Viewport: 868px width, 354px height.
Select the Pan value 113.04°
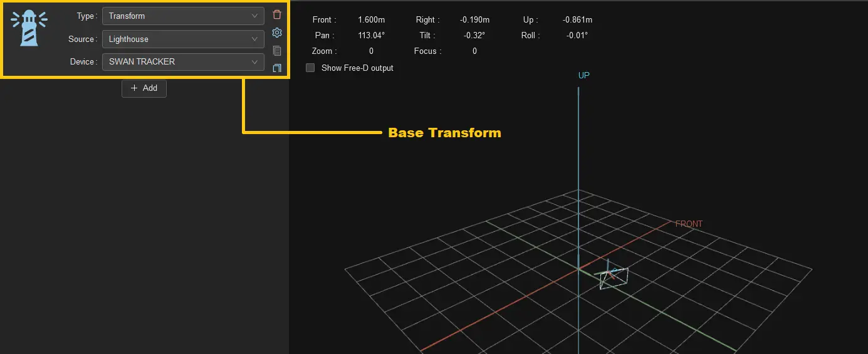[x=371, y=36]
